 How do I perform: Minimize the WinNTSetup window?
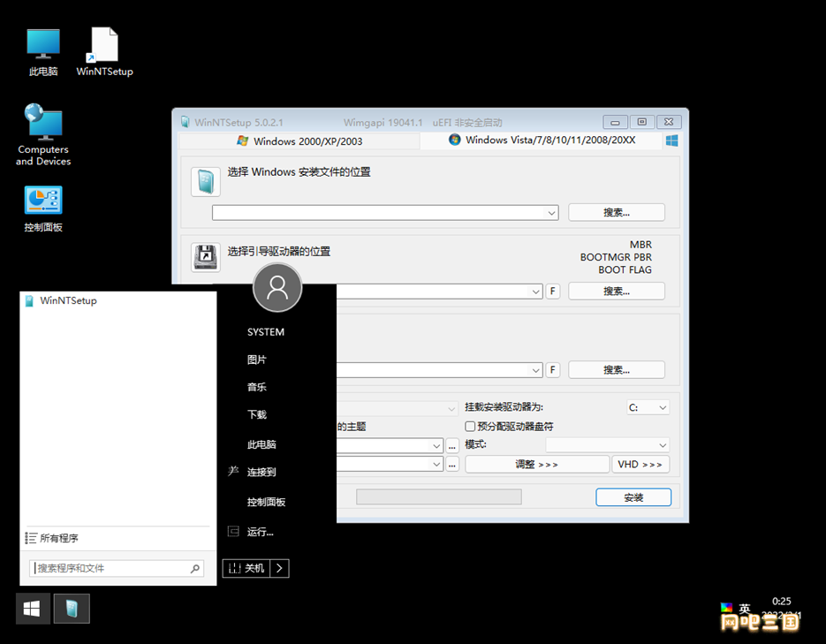point(615,122)
